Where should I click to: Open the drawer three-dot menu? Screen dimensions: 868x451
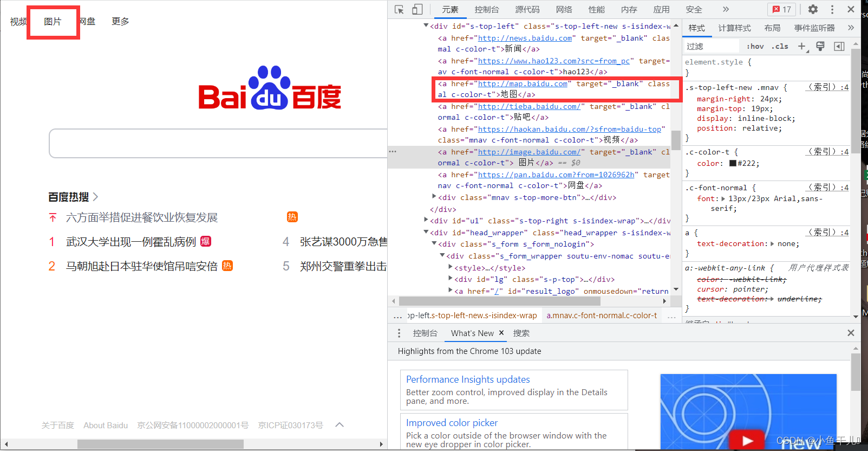pyautogui.click(x=399, y=333)
